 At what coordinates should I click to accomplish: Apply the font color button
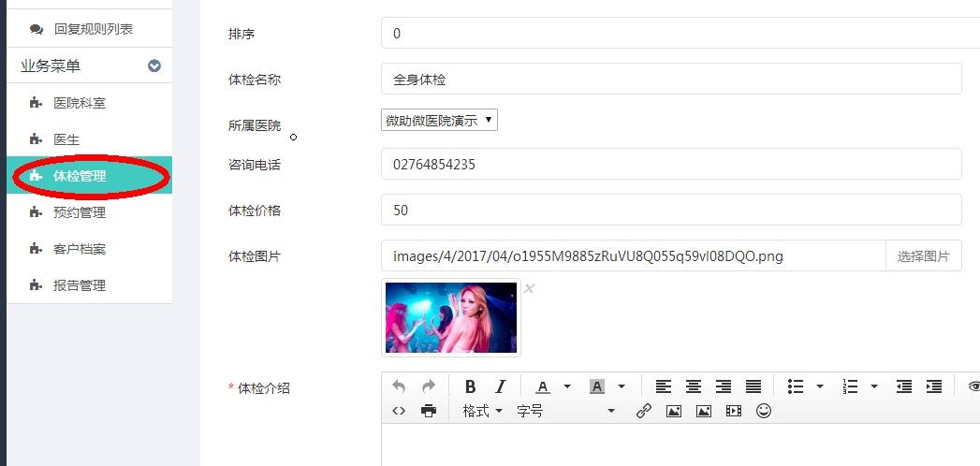[543, 387]
